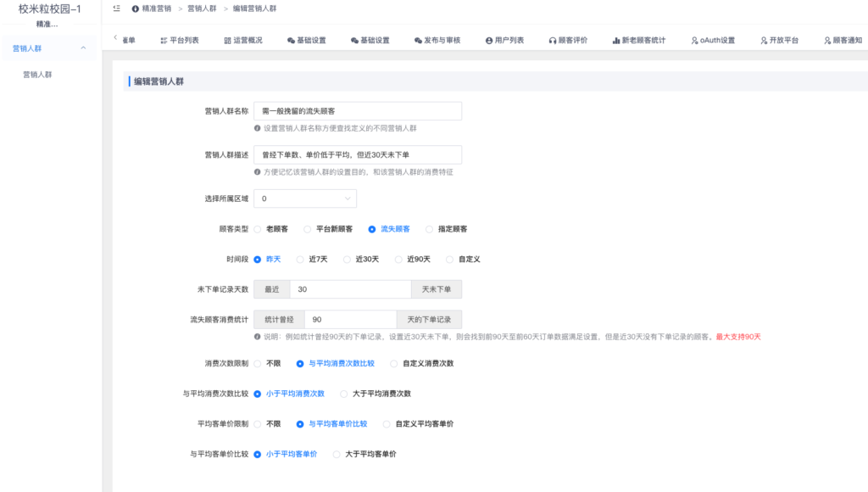Choose 自定义 for the time period

point(450,259)
